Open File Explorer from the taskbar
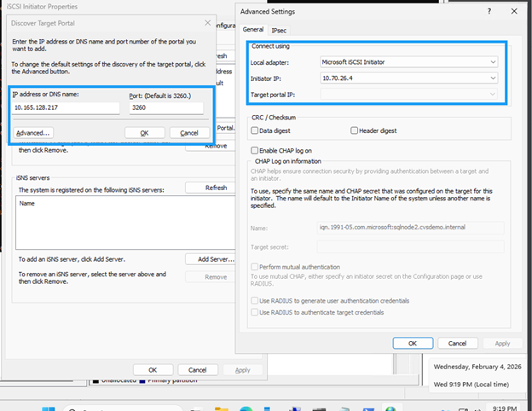532x411 pixels. point(223,406)
